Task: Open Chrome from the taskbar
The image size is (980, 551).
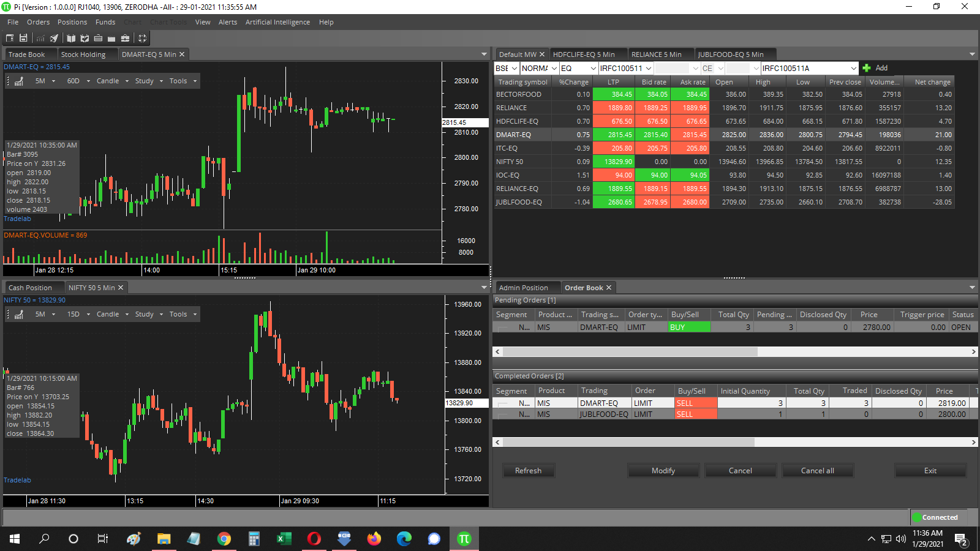Action: (224, 539)
